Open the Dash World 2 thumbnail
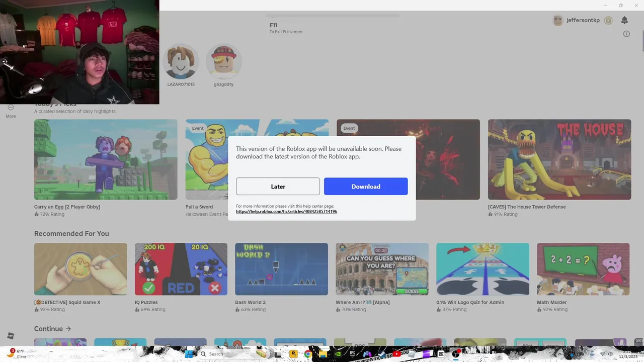The width and height of the screenshot is (644, 362). pyautogui.click(x=281, y=269)
